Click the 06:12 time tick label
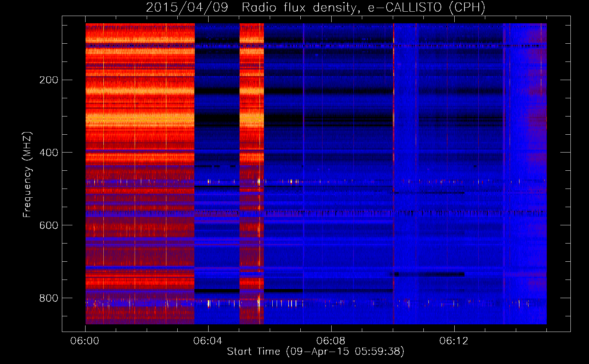The image size is (589, 364). coord(454,341)
